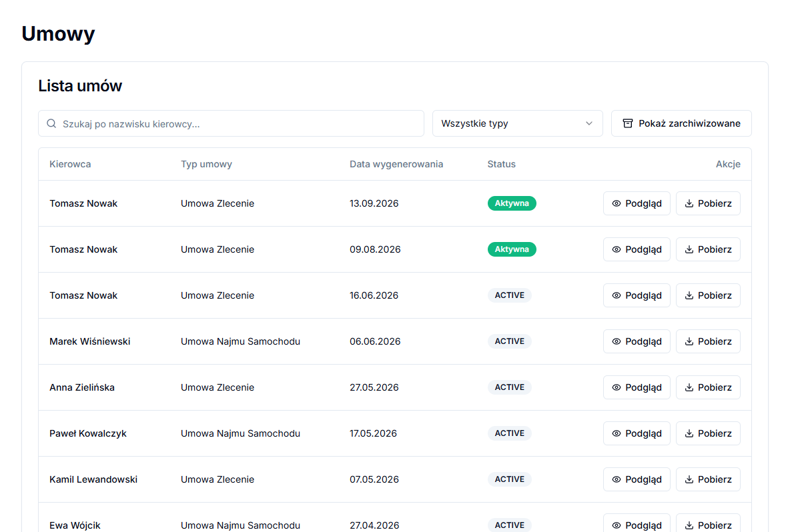Download the contract generated 16.06.2026
Screen dimensions: 790x532
click(x=708, y=295)
